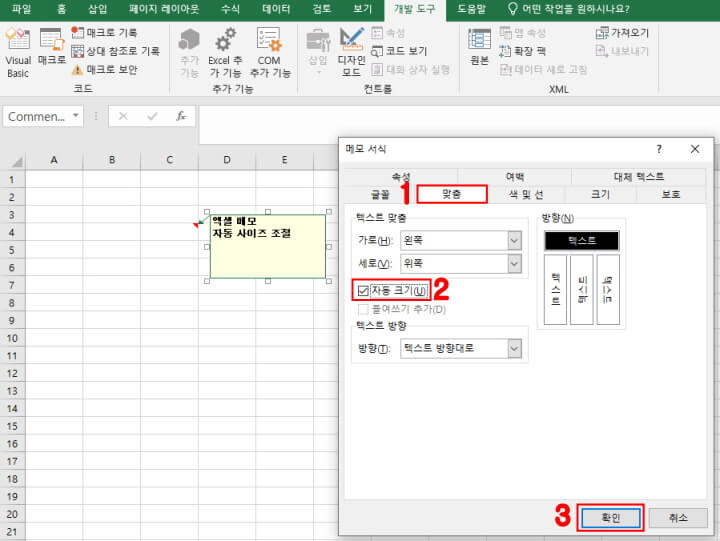Open 보호 tab in dialog
This screenshot has width=720, height=541.
click(671, 195)
